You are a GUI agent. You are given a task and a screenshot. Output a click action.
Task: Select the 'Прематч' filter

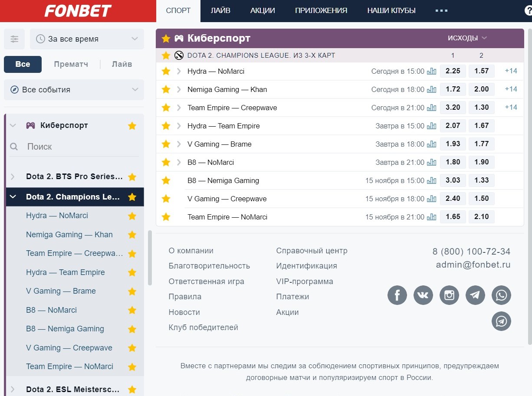click(x=71, y=64)
